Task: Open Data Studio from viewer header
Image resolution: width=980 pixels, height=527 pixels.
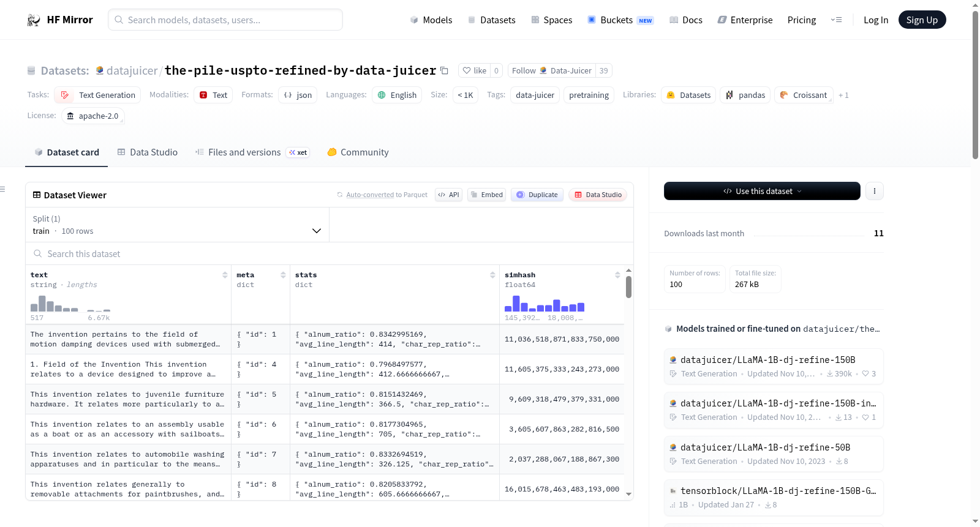Action: [598, 195]
